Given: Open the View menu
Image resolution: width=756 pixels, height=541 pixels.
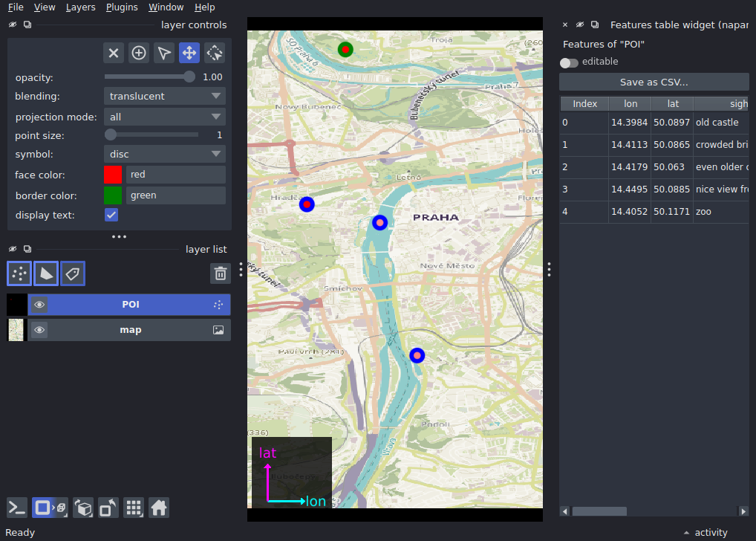Looking at the screenshot, I should click(x=45, y=7).
